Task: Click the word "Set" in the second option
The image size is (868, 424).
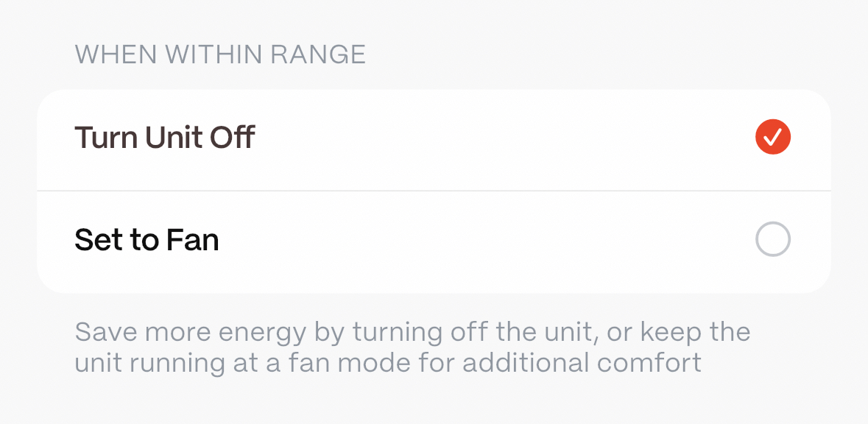Action: point(96,240)
